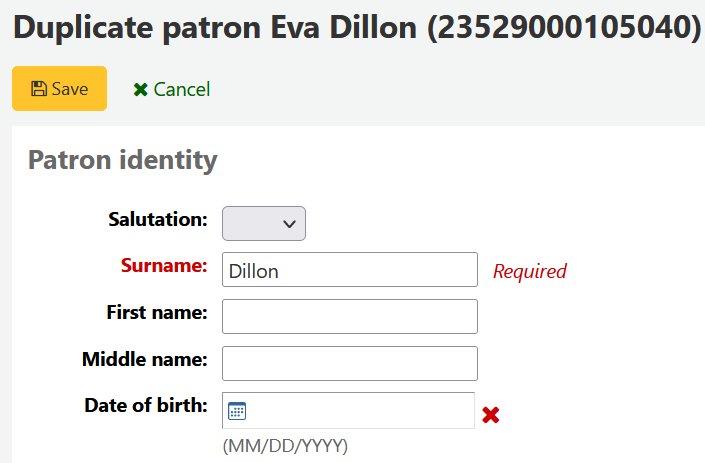Click the First name label

(x=156, y=312)
